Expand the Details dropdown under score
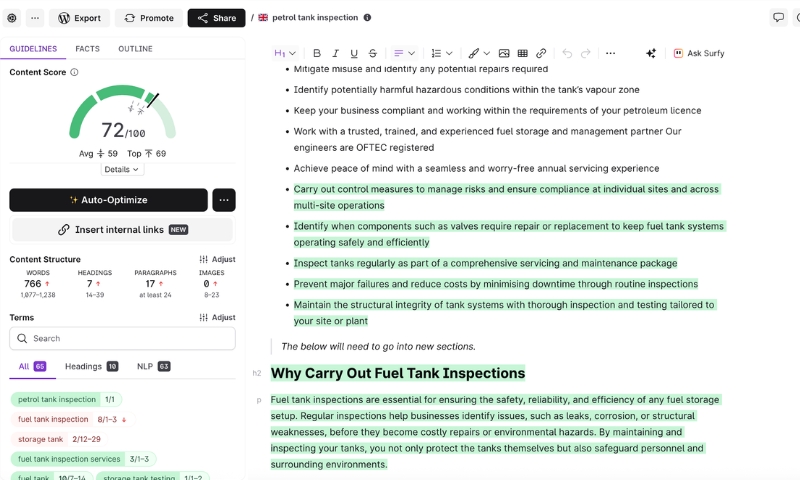Image resolution: width=800 pixels, height=480 pixels. 123,170
